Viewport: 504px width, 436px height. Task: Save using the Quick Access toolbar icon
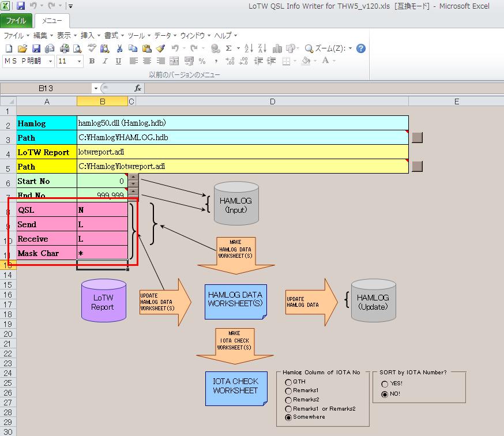pos(21,6)
